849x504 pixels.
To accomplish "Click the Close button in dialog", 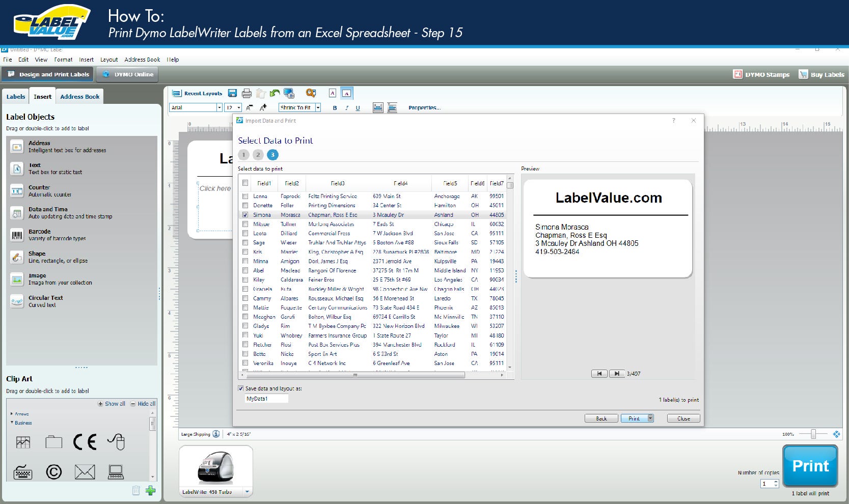I will (683, 418).
